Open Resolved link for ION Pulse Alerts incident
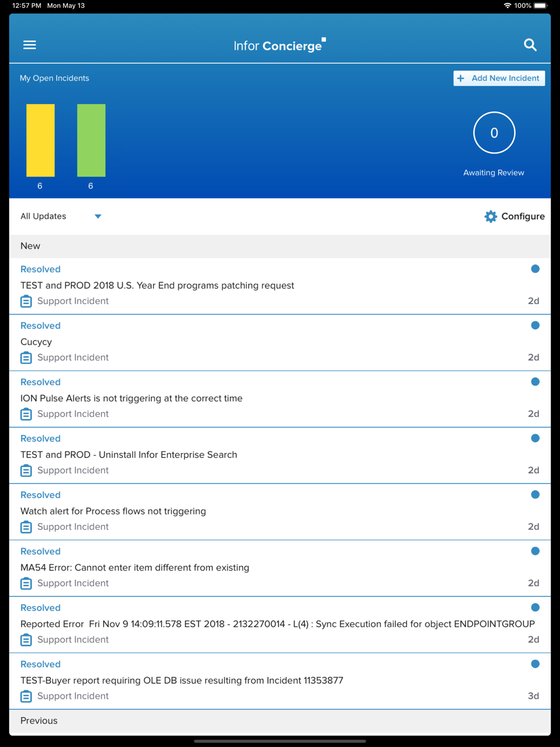 point(40,382)
